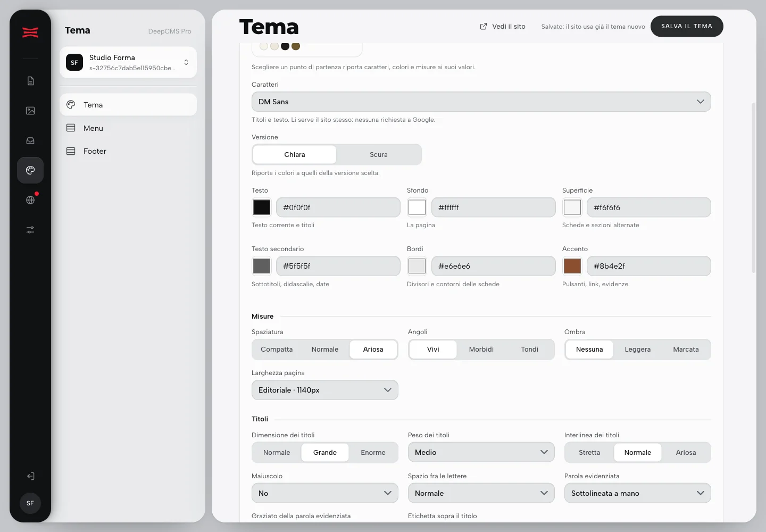Screen dimensions: 766x532
Task: Open the inbox tray icon in sidebar
Action: 30,140
